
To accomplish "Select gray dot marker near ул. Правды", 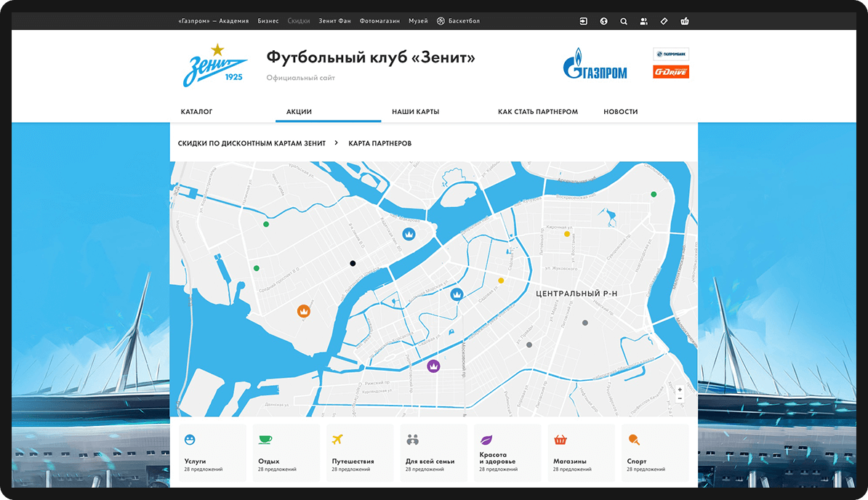I will [x=529, y=344].
